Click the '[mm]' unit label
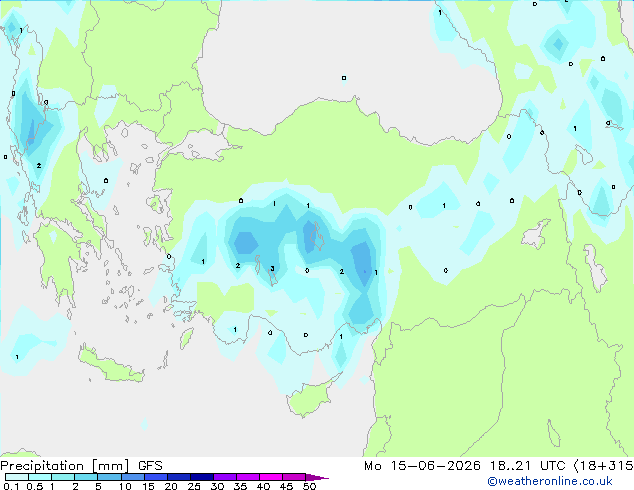Screen dimensions: 634x490 coord(111,466)
